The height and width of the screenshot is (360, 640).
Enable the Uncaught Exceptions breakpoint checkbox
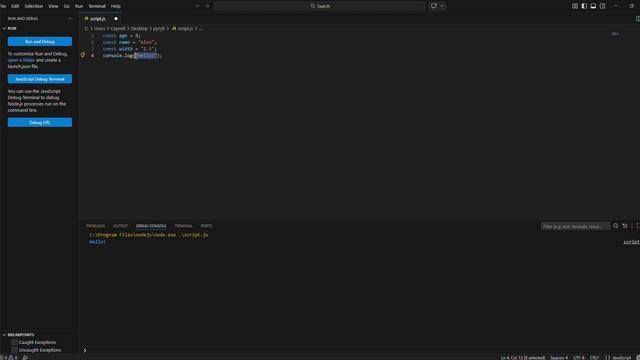pos(14,350)
